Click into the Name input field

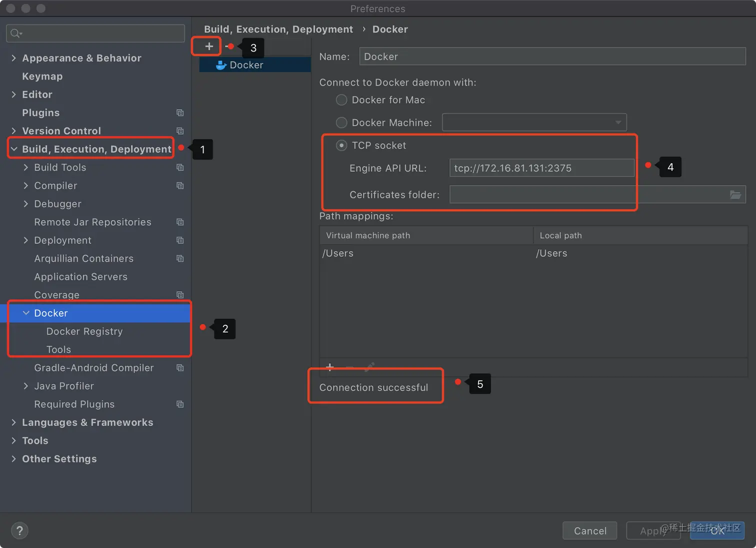[552, 57]
